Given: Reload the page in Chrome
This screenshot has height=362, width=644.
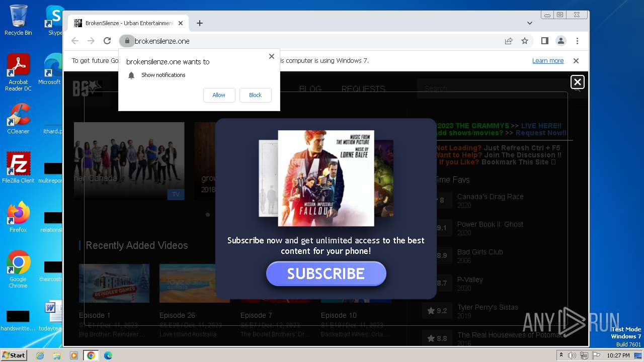Looking at the screenshot, I should coord(107,41).
